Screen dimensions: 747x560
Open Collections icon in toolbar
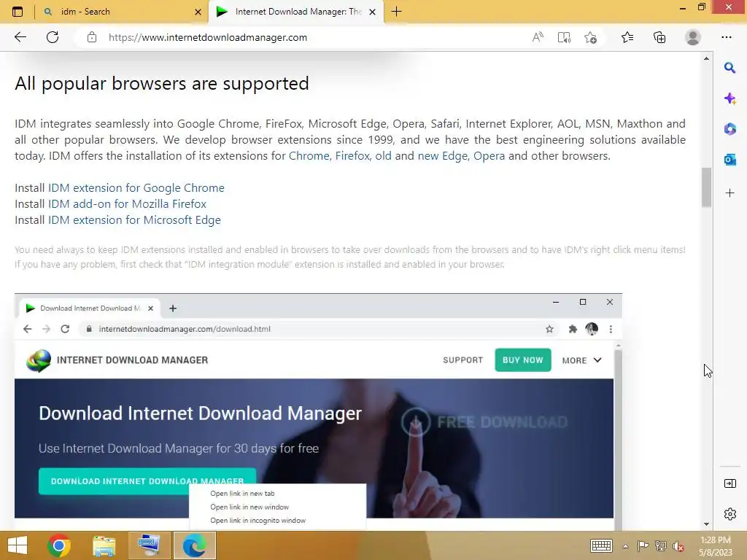pyautogui.click(x=659, y=37)
